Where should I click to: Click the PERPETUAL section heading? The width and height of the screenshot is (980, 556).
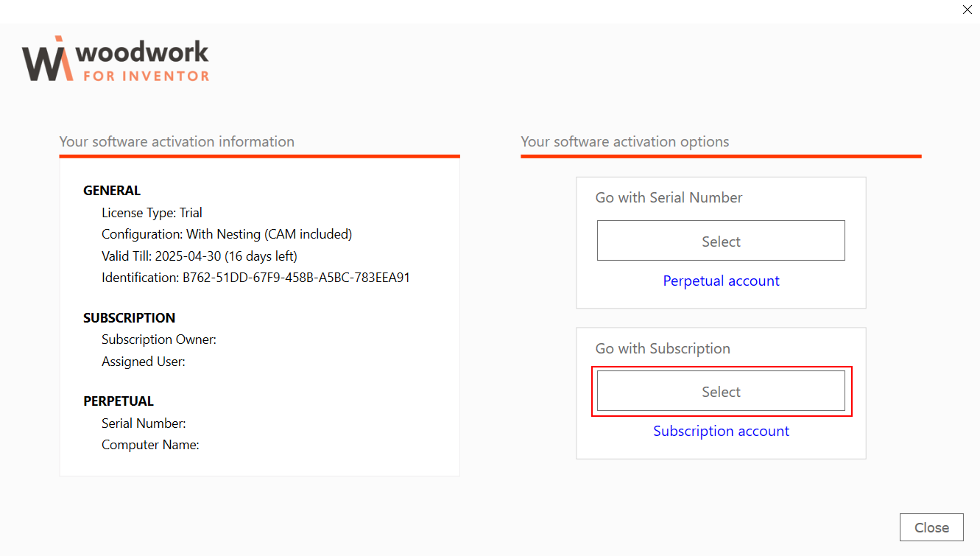point(119,401)
